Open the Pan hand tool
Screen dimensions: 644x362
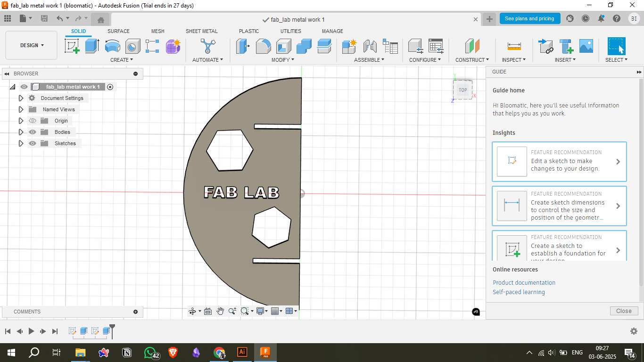click(x=220, y=311)
